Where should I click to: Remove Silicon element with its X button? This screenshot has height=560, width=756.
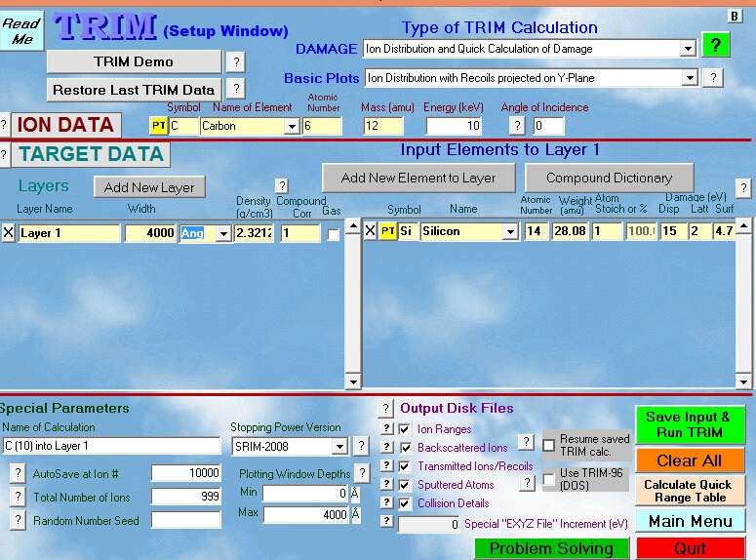[x=370, y=231]
